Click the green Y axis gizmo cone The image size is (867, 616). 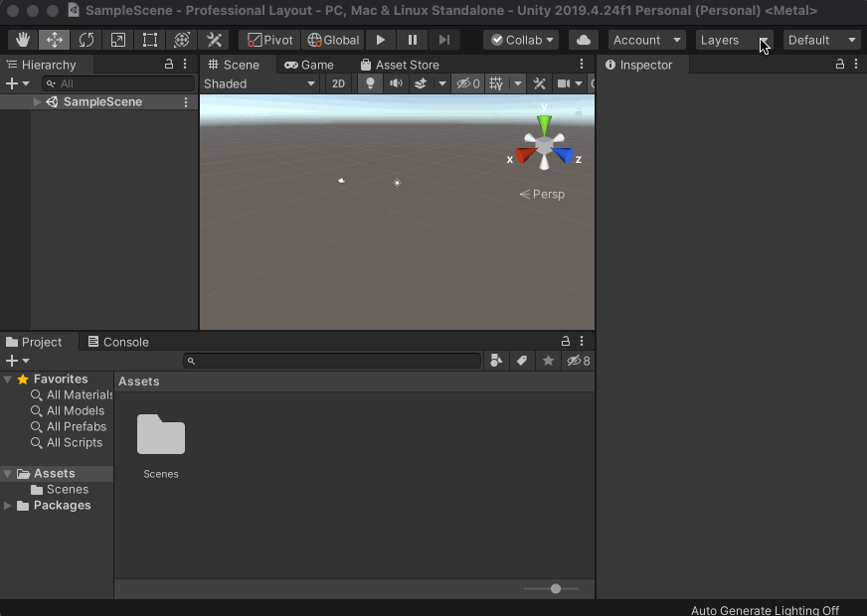[544, 125]
